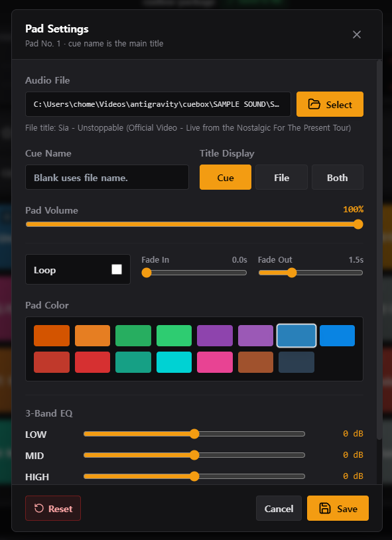
Task: Click the Fade In slider handle
Action: tap(147, 273)
